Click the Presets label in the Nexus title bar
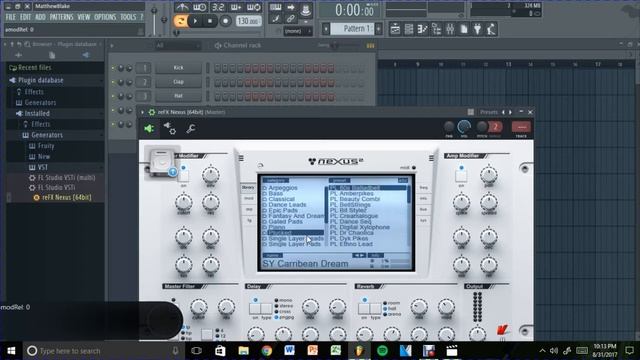This screenshot has height=360, width=640. tap(489, 112)
